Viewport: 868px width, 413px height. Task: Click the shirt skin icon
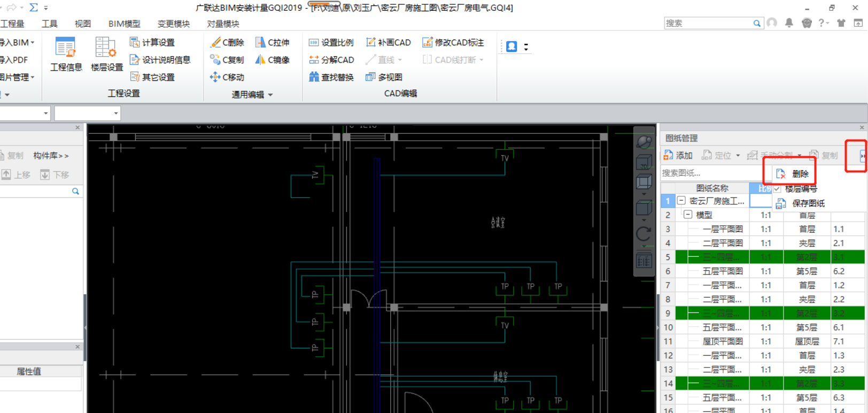(x=841, y=23)
